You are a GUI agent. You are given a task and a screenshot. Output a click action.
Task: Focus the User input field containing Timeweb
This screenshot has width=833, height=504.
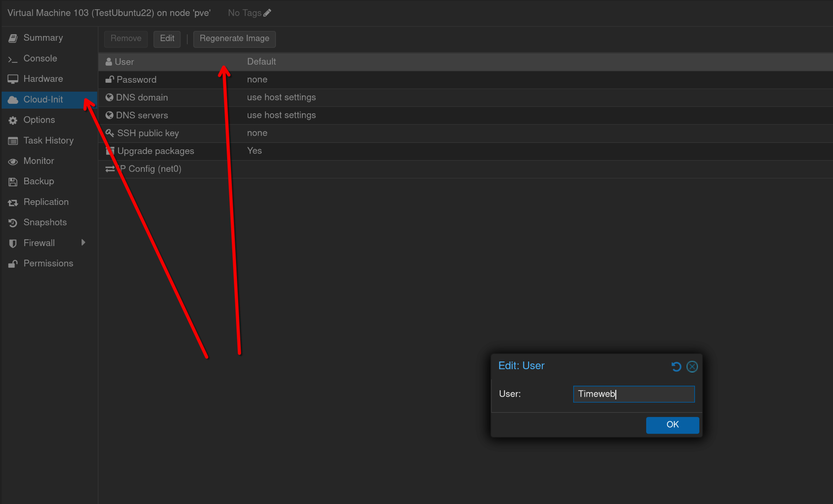pos(633,394)
